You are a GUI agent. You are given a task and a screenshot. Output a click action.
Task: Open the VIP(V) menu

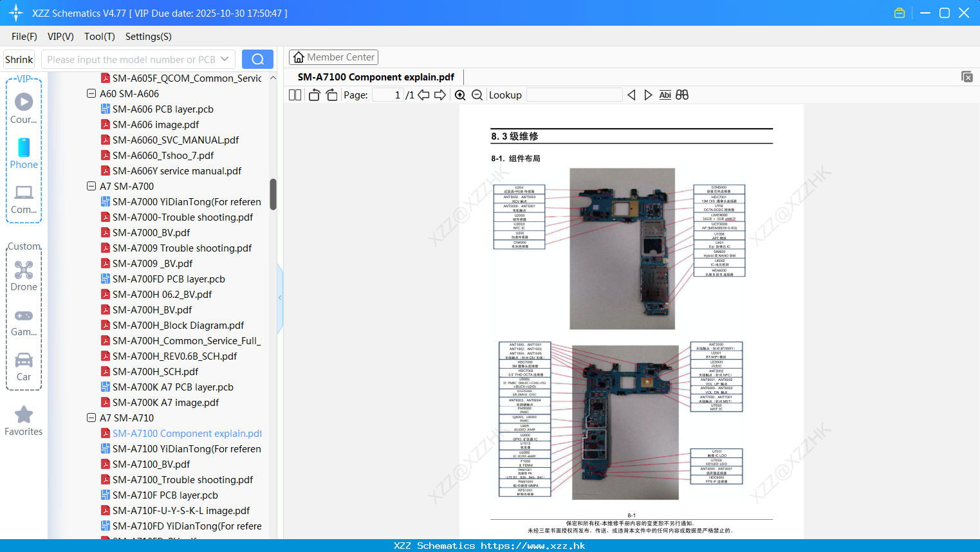[x=60, y=37]
